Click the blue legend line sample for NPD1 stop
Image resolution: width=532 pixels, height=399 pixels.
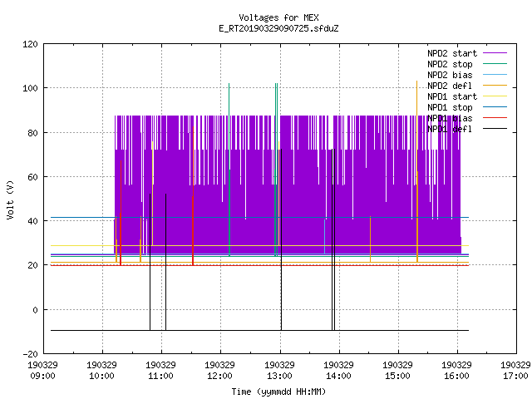click(495, 107)
